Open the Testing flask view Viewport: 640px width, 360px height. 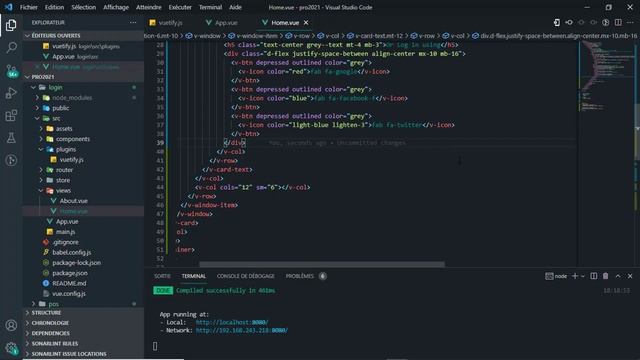click(x=11, y=138)
